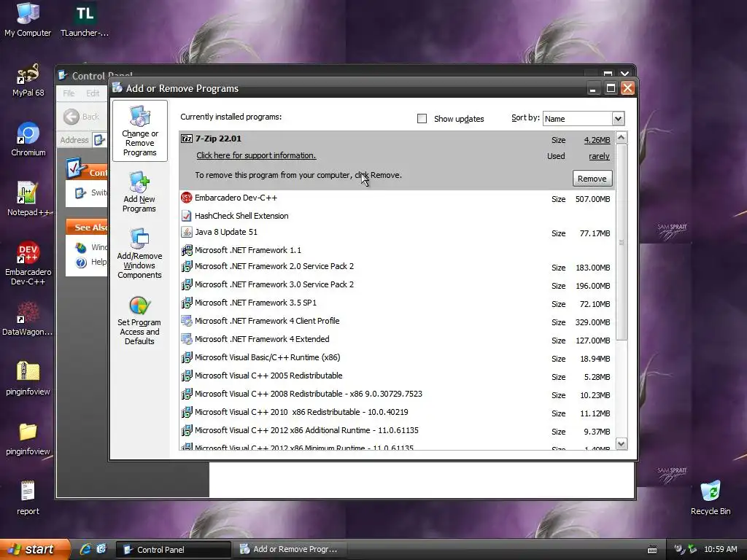Image resolution: width=747 pixels, height=560 pixels.
Task: Select Java 8 Update 51 entry
Action: click(397, 233)
